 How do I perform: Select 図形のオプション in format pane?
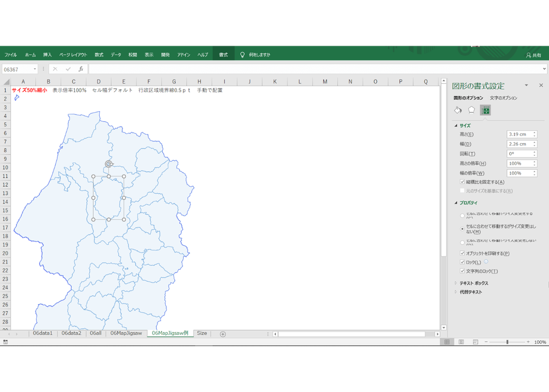pos(468,98)
